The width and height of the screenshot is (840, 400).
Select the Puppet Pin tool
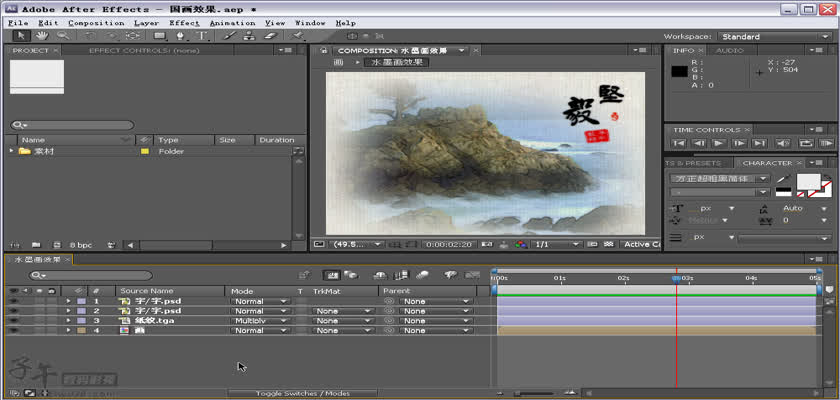pos(298,36)
